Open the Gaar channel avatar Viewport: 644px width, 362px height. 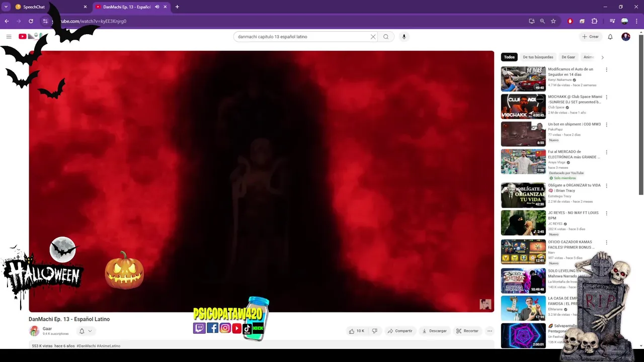click(x=34, y=331)
